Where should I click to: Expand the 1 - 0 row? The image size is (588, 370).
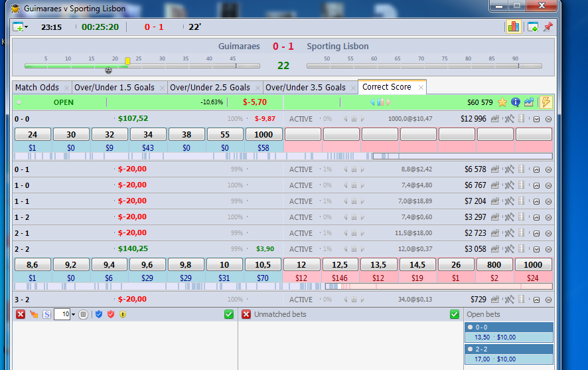coord(537,186)
